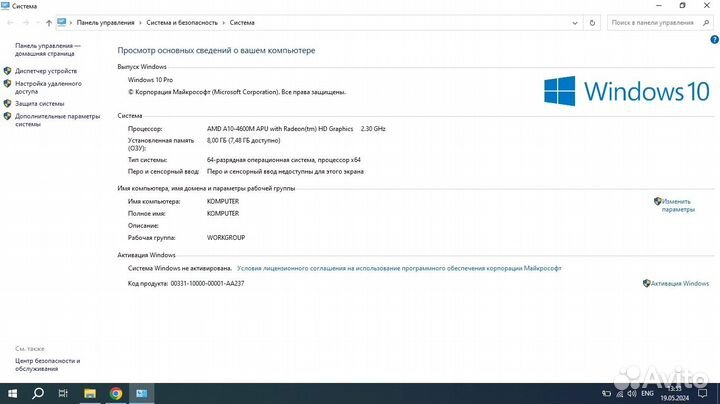Click the ENG language indicator
Viewport: 720px width, 404px height.
pyautogui.click(x=647, y=394)
